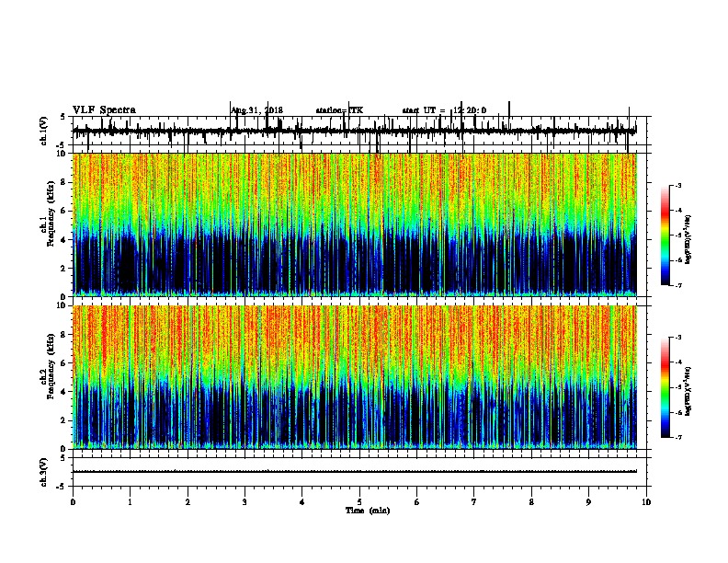Select the date text "Aug.31, 2018"

pos(256,110)
